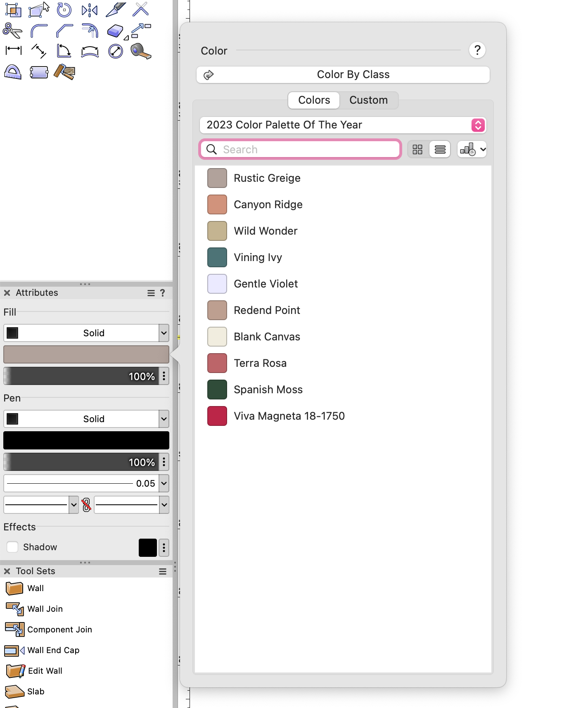Viewport: 588px width, 708px height.
Task: Select the Trim scissors tool
Action: point(13,31)
